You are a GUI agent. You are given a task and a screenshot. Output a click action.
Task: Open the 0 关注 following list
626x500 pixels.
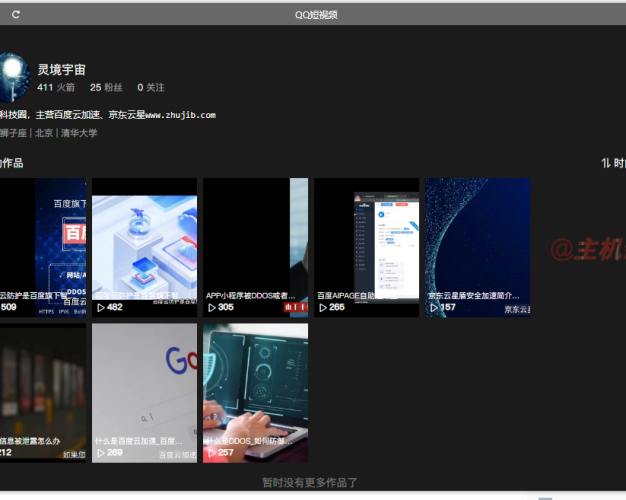(151, 87)
